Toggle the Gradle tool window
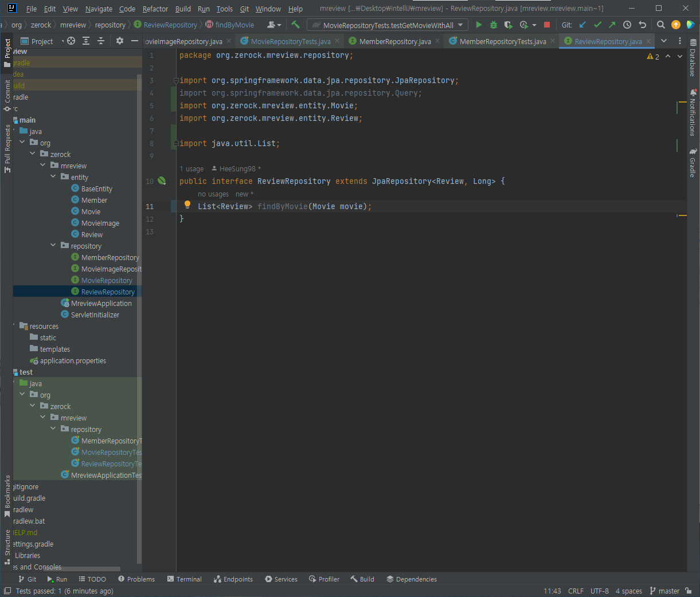The width and height of the screenshot is (700, 597). point(693,163)
